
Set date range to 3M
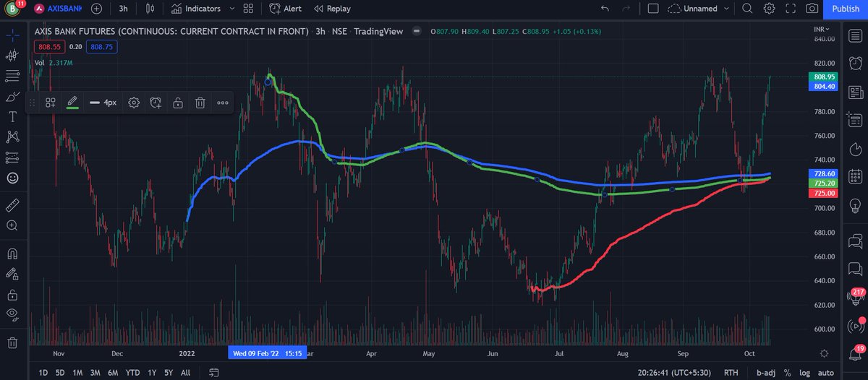click(x=95, y=373)
